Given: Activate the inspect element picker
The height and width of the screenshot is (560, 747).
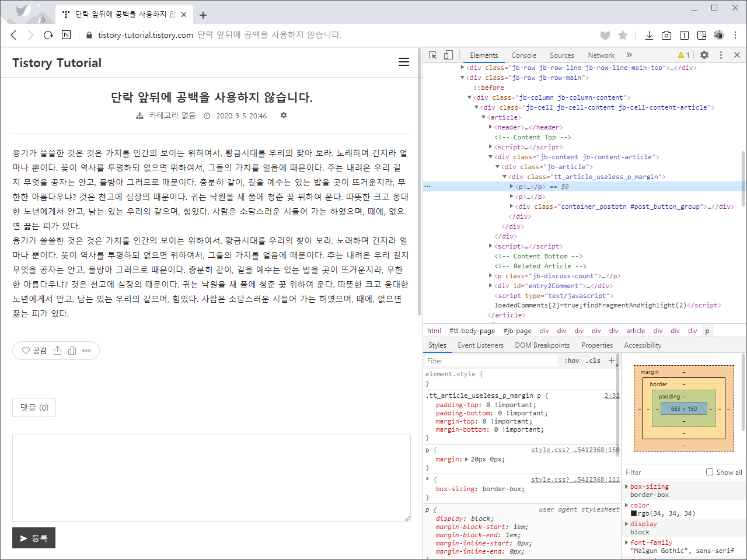Looking at the screenshot, I should tap(432, 55).
